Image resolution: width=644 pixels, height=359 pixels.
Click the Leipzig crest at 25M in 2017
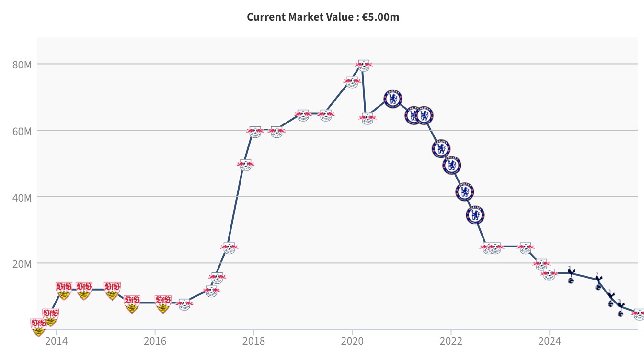(229, 247)
